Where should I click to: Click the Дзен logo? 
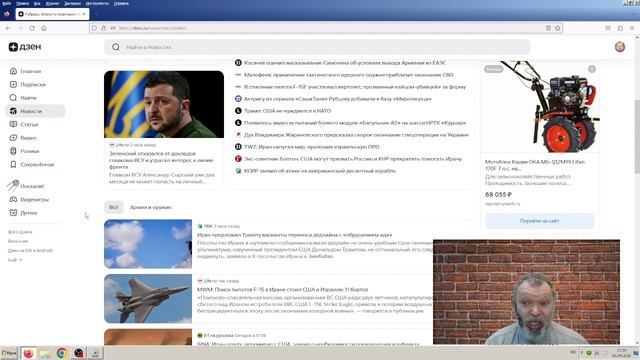(x=25, y=47)
